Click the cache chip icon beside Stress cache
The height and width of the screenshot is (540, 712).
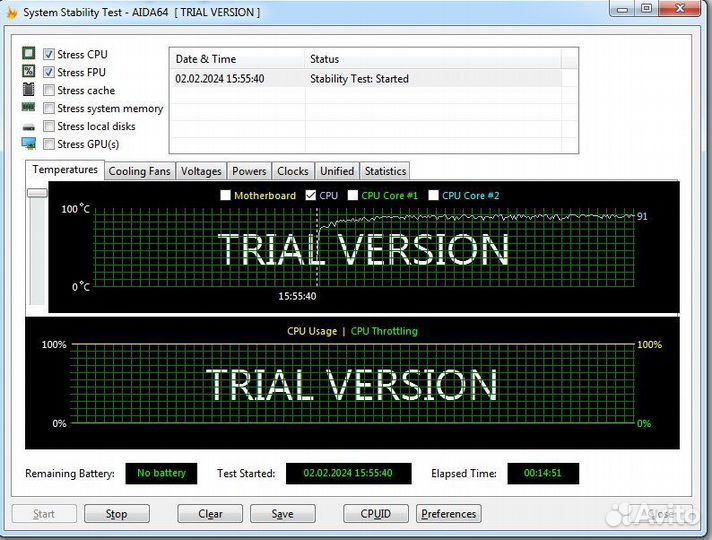(29, 89)
